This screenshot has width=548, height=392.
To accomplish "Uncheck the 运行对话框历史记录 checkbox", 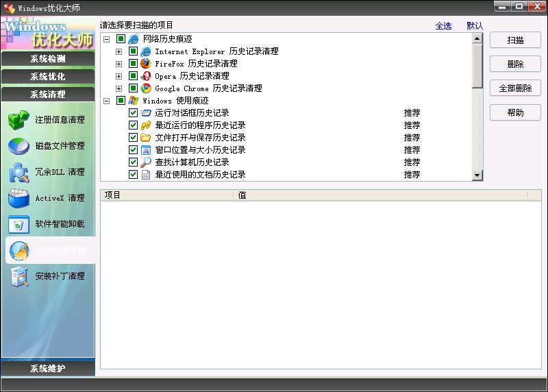I will coord(133,113).
